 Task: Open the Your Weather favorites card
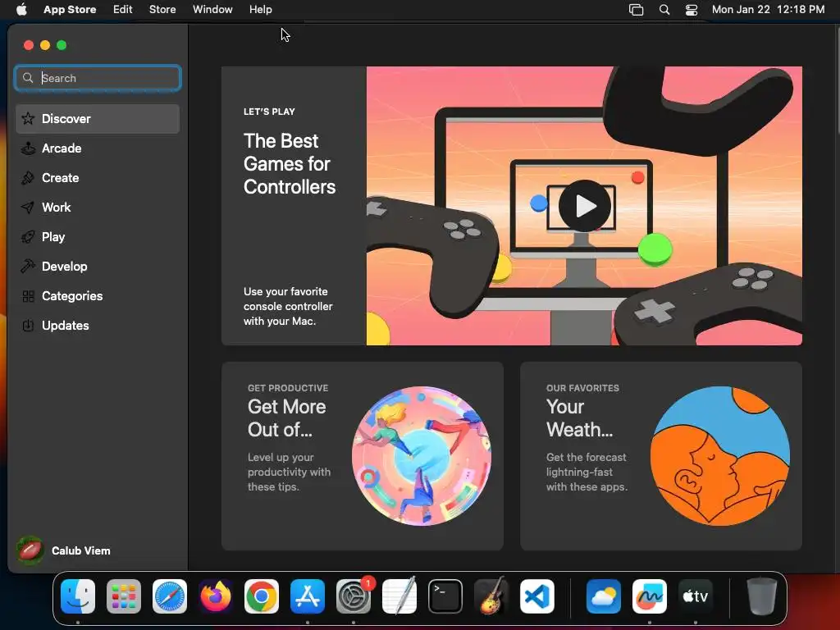coord(661,456)
